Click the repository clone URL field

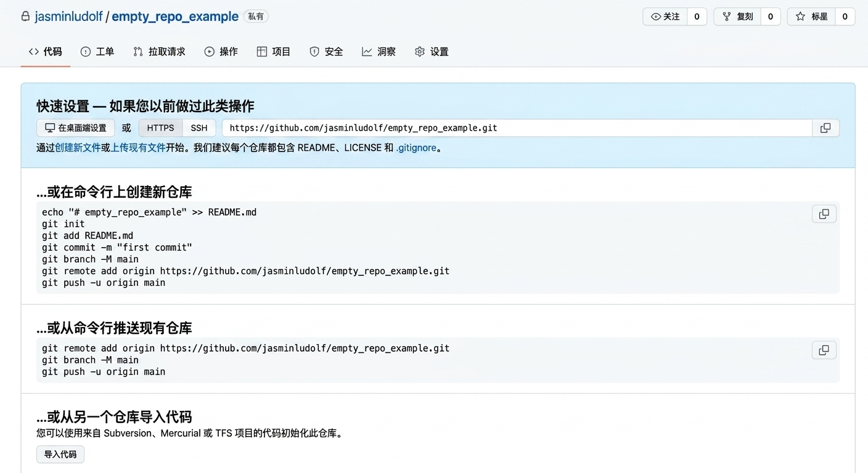tap(517, 128)
